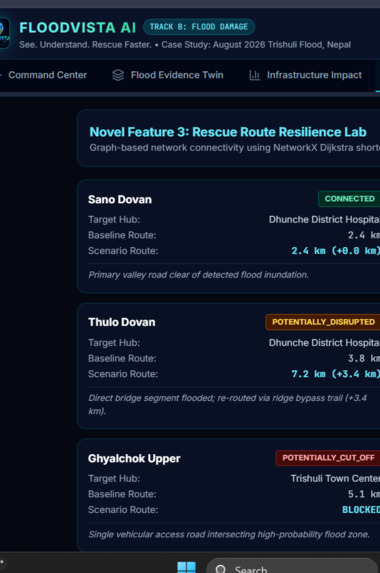
Task: Click the 7.2 km (+3.4 km) scenario value
Action: click(335, 374)
